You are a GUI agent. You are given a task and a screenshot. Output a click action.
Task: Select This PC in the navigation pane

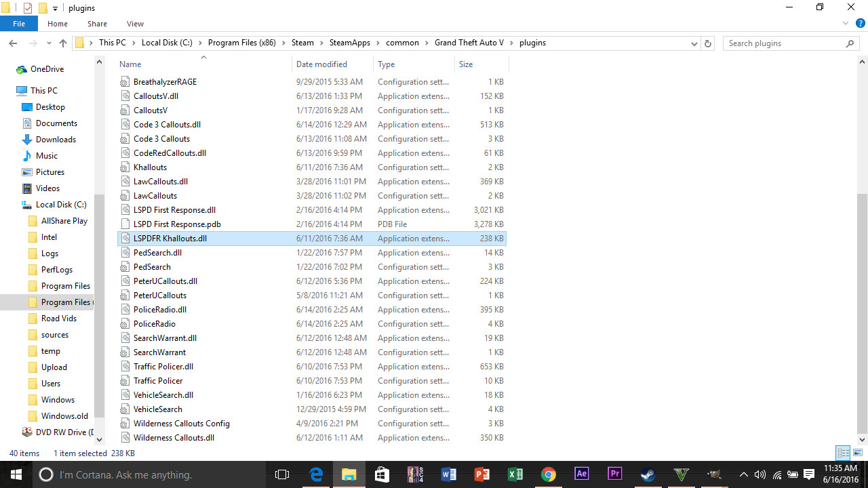pyautogui.click(x=43, y=91)
